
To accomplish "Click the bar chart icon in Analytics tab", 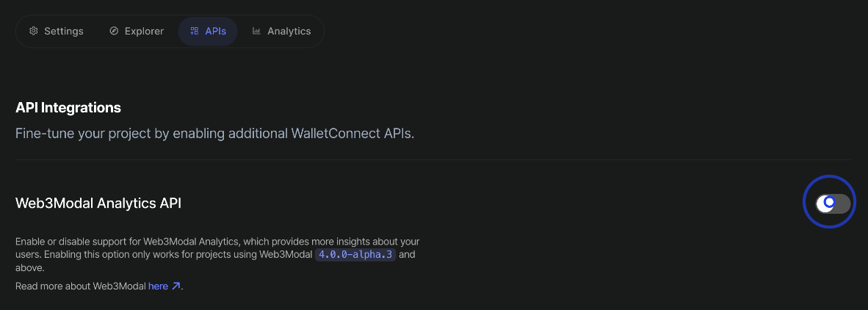I will click(x=256, y=32).
